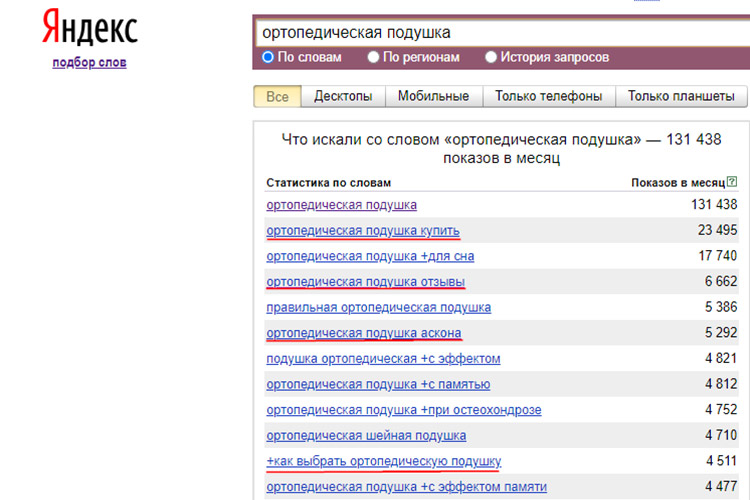750x500 pixels.
Task: Open the ортопедическая подушка купить link
Action: coord(363,231)
